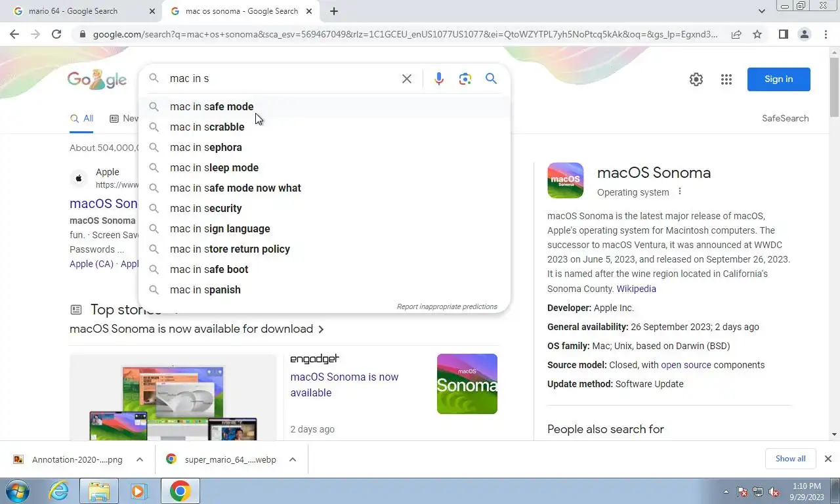Submit search with blue magnifier icon
The width and height of the screenshot is (840, 504).
point(491,79)
